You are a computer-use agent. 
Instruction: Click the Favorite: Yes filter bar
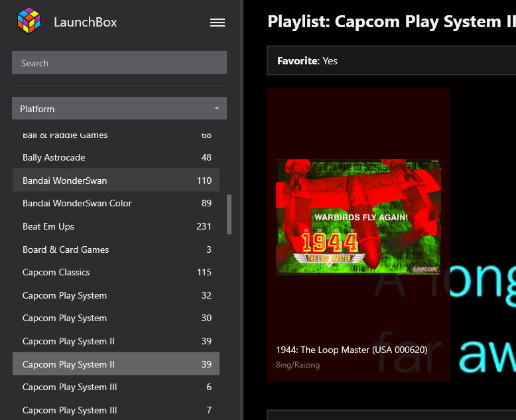pyautogui.click(x=391, y=60)
